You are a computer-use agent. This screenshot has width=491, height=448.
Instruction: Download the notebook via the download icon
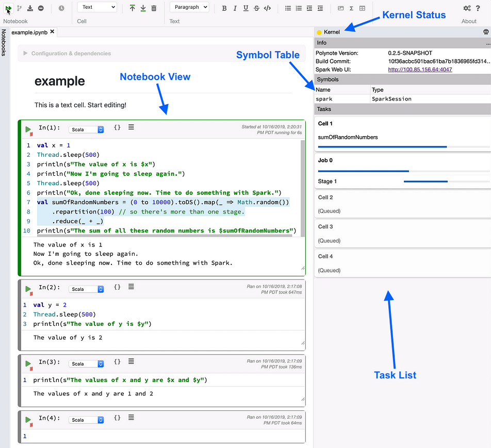pos(30,8)
